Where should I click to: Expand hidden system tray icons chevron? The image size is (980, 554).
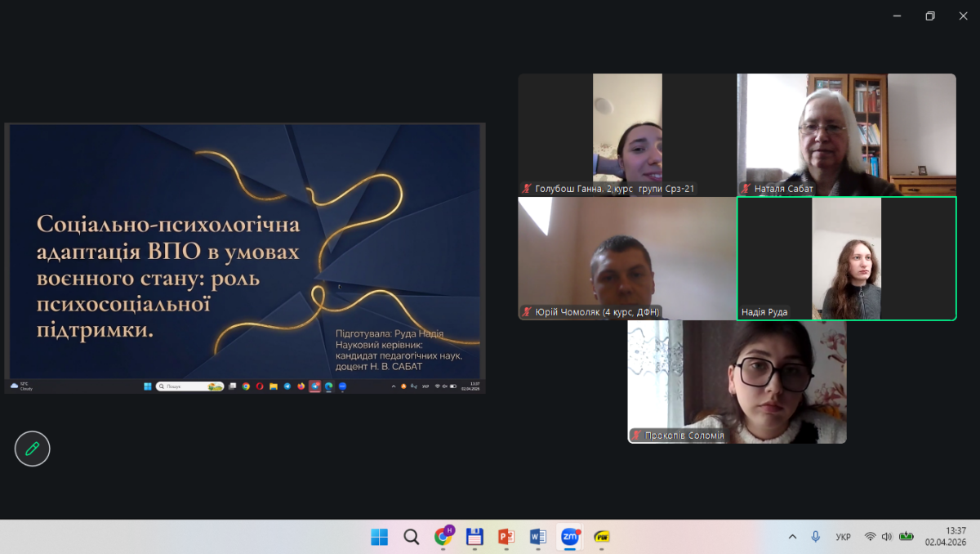(x=792, y=537)
